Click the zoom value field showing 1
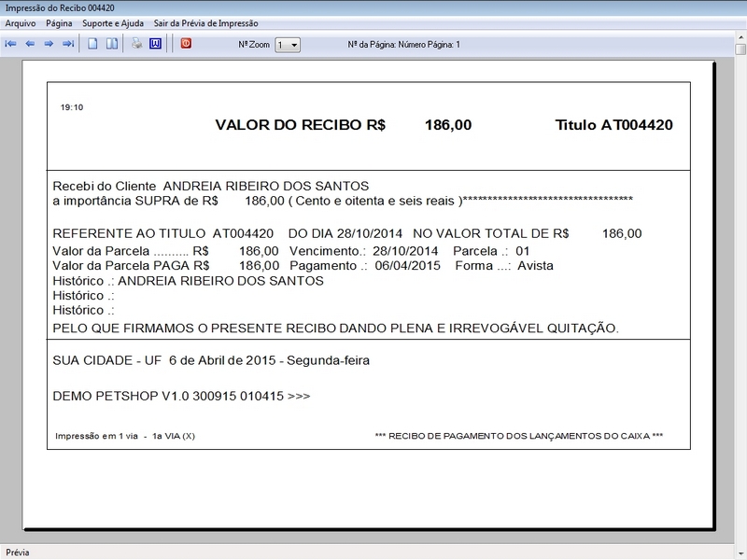Image resolution: width=747 pixels, height=560 pixels. (x=283, y=42)
